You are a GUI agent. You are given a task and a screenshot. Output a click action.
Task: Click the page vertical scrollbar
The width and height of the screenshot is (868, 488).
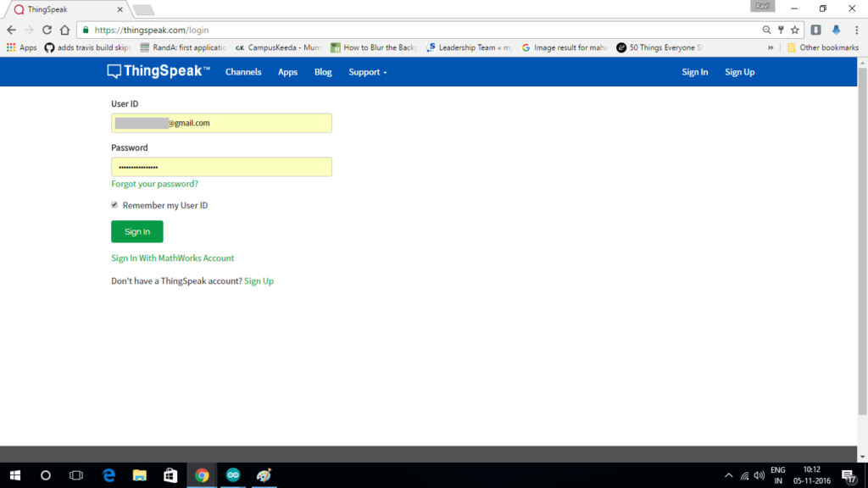(x=862, y=241)
